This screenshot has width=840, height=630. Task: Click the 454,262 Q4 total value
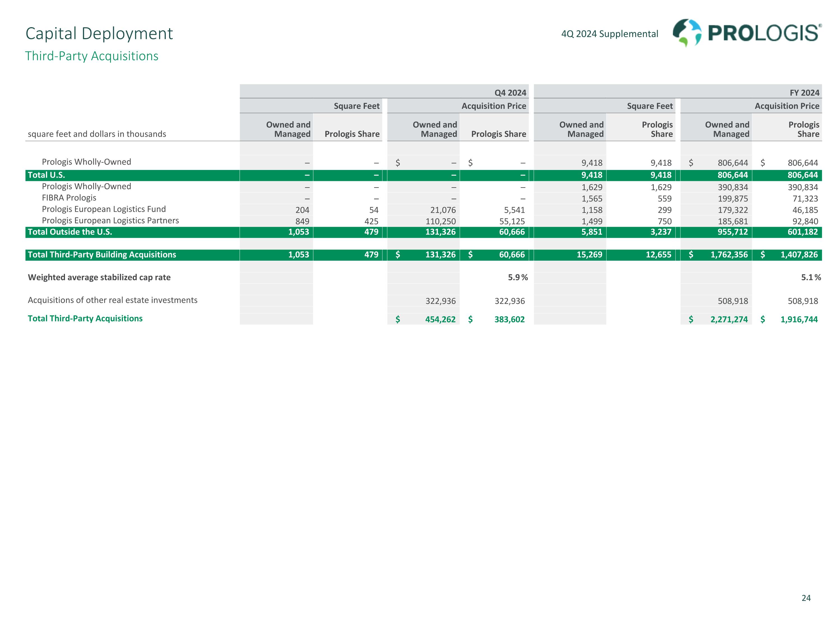coord(440,319)
